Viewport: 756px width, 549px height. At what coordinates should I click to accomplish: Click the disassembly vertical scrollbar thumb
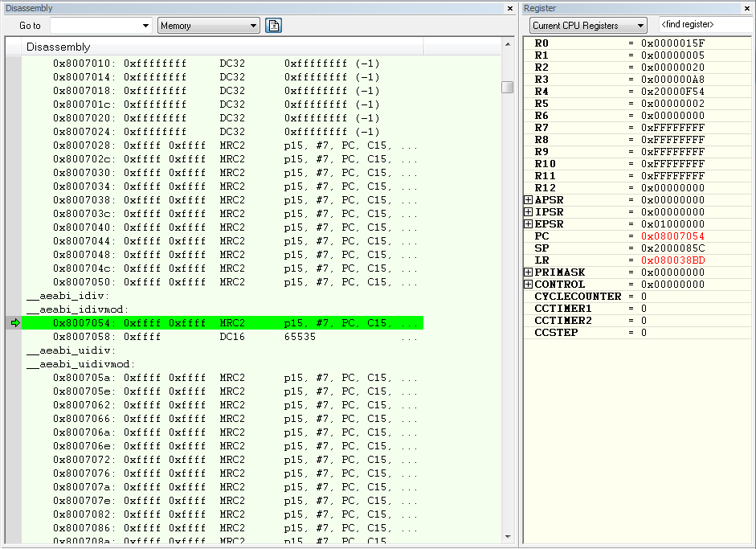tap(508, 88)
